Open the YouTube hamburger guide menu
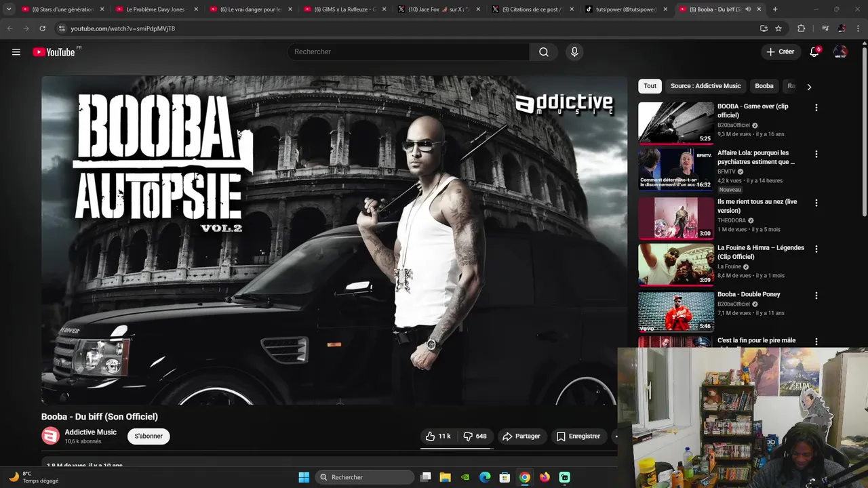 tap(16, 52)
